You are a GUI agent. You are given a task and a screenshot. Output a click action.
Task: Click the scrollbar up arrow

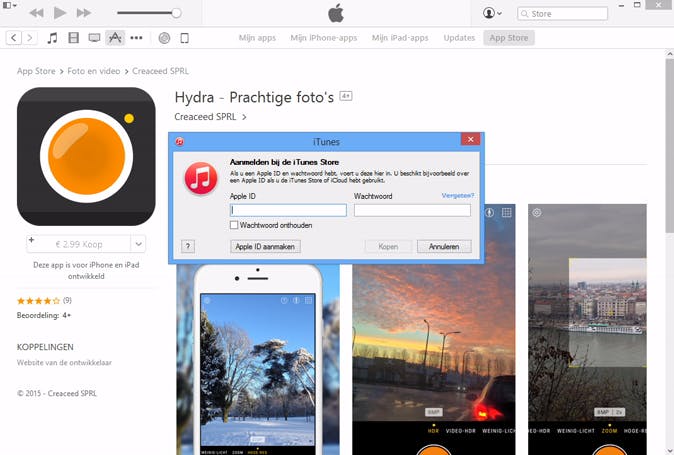pos(669,54)
